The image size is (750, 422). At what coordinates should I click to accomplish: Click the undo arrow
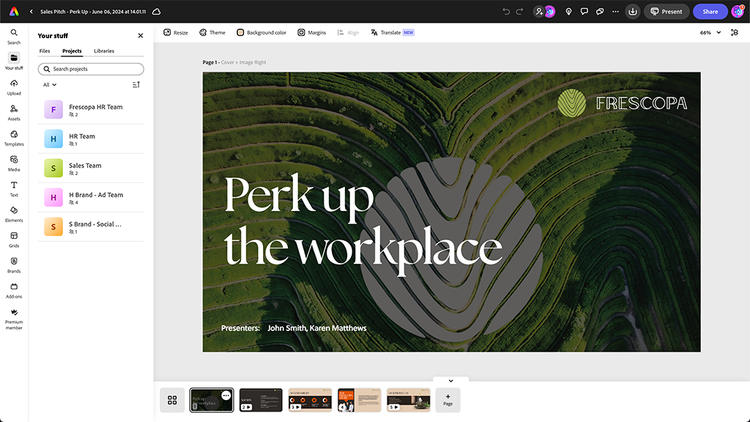coord(506,11)
